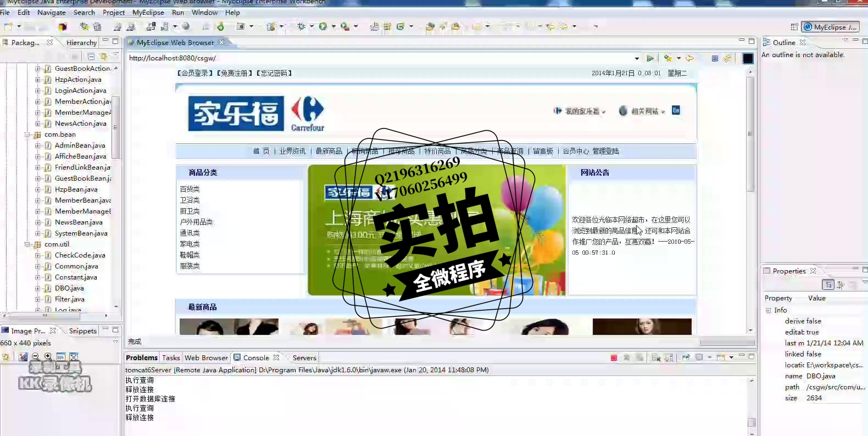Click the 百货类 category link

(x=190, y=189)
